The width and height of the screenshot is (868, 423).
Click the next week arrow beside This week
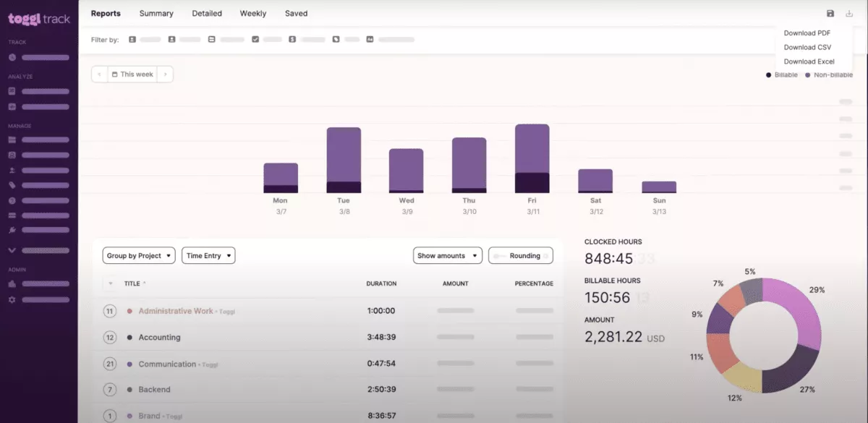pos(164,74)
